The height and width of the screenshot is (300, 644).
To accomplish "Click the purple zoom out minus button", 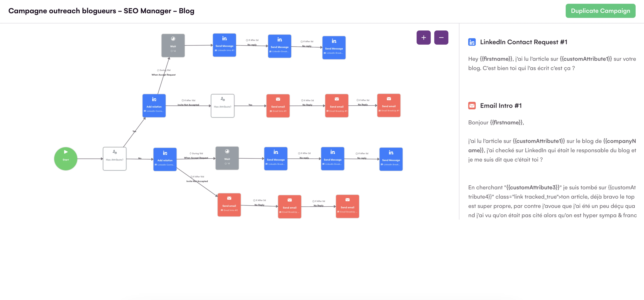I will (441, 38).
